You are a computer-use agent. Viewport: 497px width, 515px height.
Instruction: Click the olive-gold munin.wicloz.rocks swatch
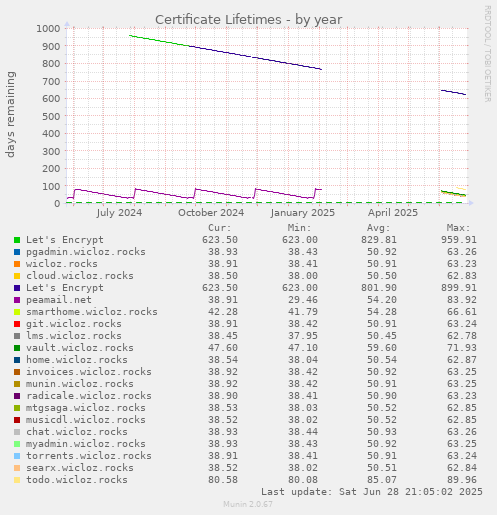17,384
